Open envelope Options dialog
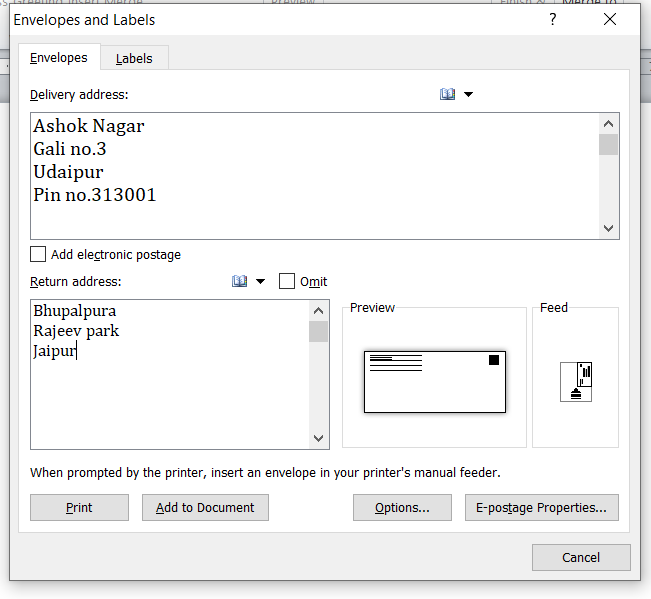 tap(402, 507)
